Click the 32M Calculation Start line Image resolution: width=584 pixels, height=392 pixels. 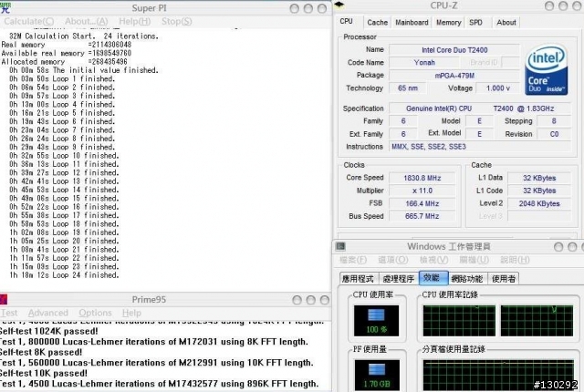tap(84, 36)
